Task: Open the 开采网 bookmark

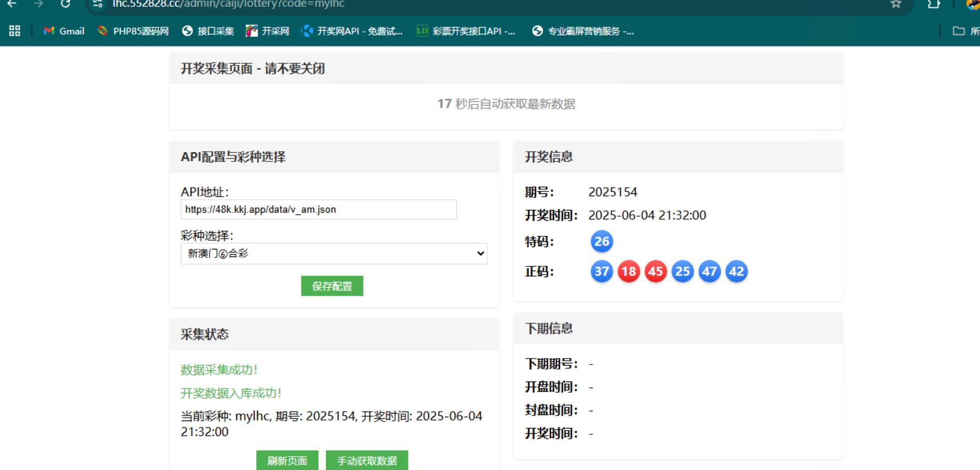Action: pos(267,31)
